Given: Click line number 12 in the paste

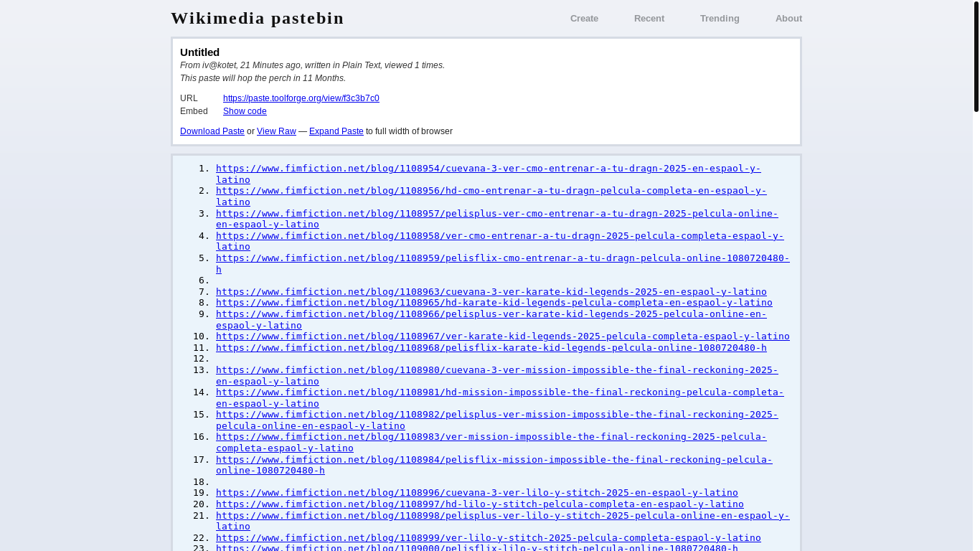Looking at the screenshot, I should pyautogui.click(x=201, y=359).
